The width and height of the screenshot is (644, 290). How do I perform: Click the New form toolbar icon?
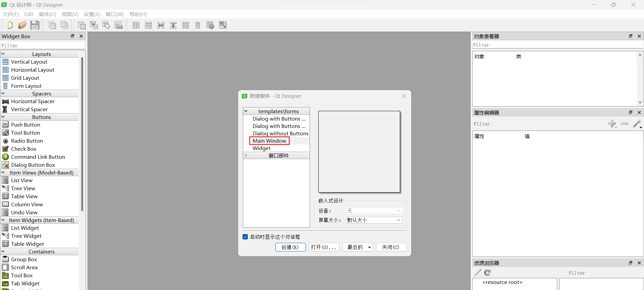point(10,25)
